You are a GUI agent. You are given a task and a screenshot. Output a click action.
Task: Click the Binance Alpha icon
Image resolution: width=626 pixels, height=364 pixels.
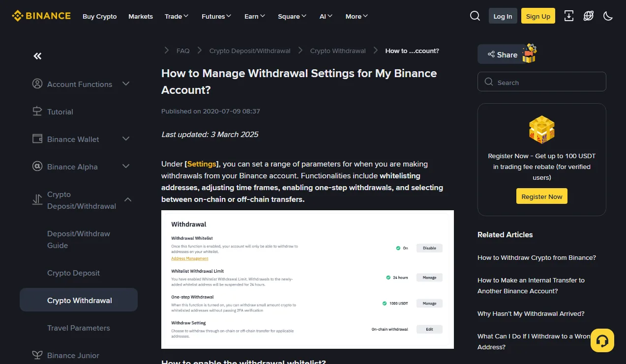tap(37, 166)
